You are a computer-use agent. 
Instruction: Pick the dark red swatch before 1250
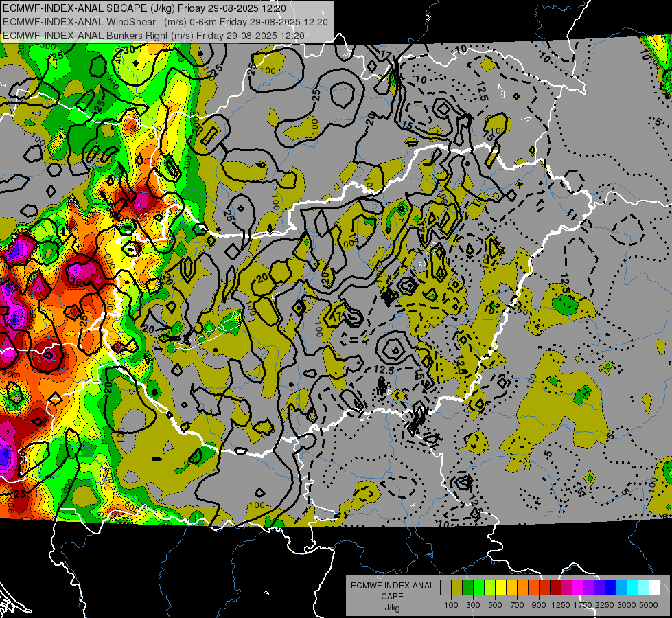click(x=555, y=587)
